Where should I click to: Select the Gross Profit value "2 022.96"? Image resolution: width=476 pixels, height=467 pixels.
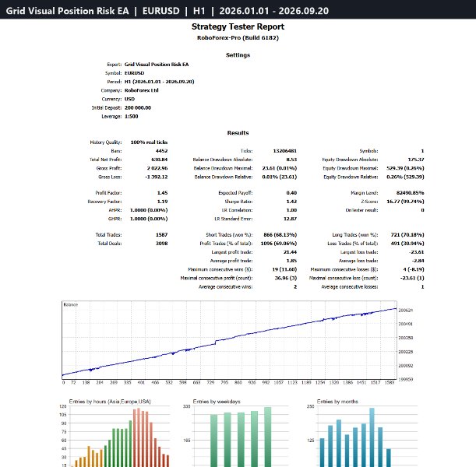pyautogui.click(x=157, y=168)
